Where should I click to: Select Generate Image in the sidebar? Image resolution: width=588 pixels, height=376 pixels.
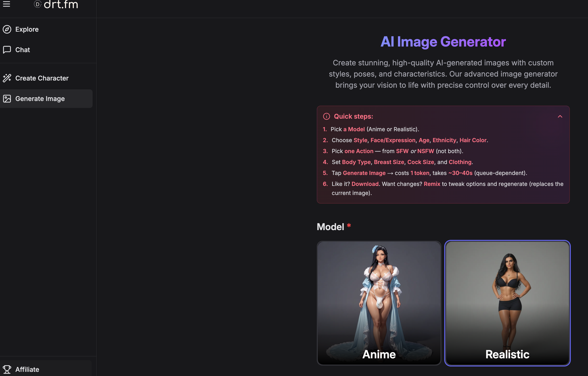[x=40, y=98]
